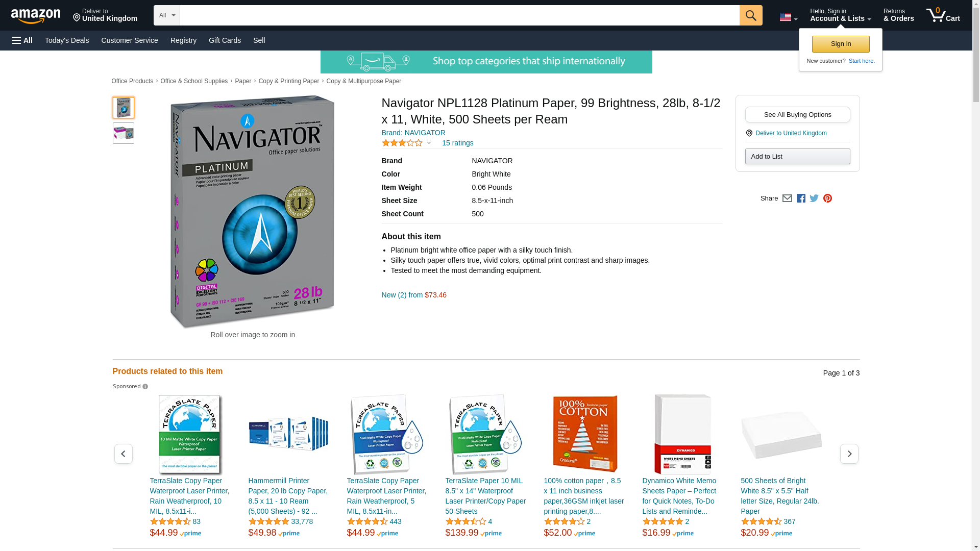Share product via email icon

(787, 198)
